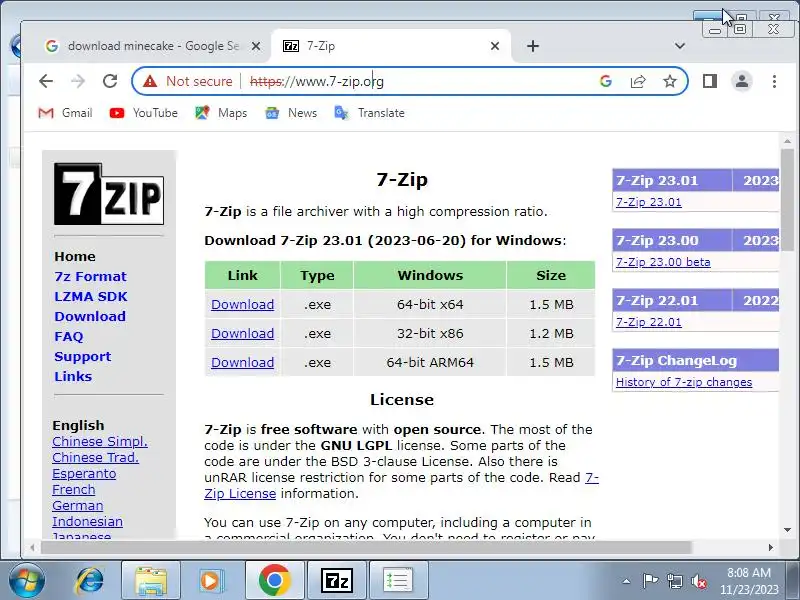
Task: Open the Chrome profile avatar
Action: point(742,81)
